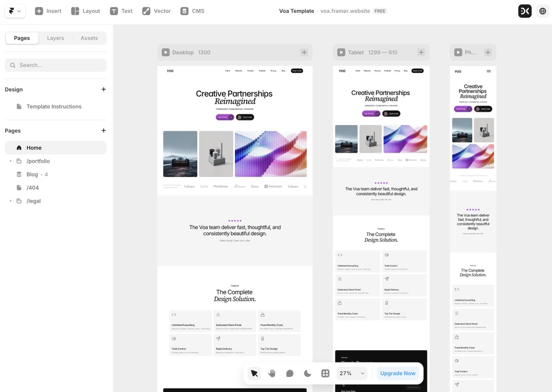The image size is (552, 392).
Task: Select the gray product image on Desktop canvas
Action: click(216, 154)
